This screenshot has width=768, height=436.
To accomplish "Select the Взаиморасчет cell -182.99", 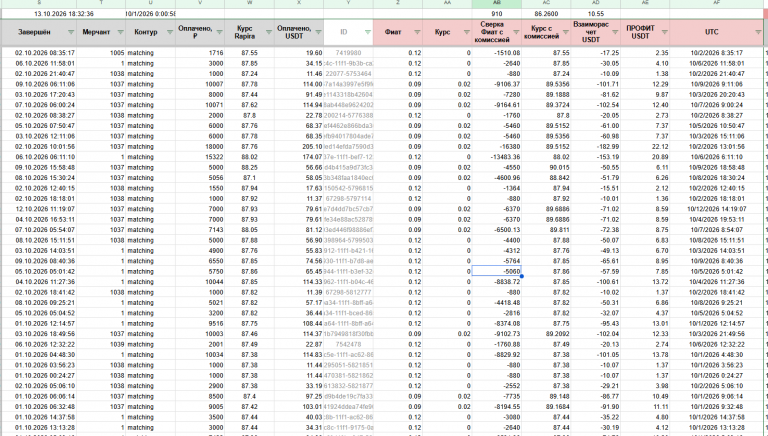I will (596, 146).
